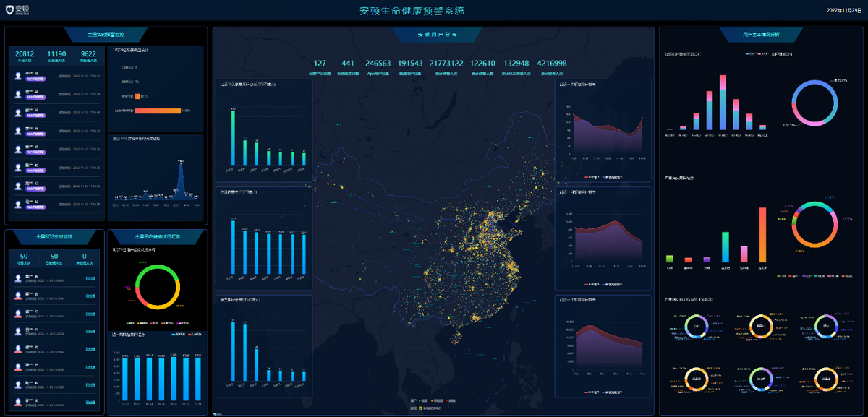Click the tallest orange bar in the disease chart

(x=762, y=235)
